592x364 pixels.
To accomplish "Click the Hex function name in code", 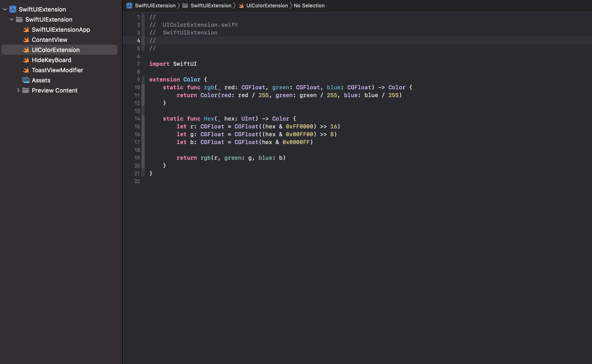I will pyautogui.click(x=209, y=119).
